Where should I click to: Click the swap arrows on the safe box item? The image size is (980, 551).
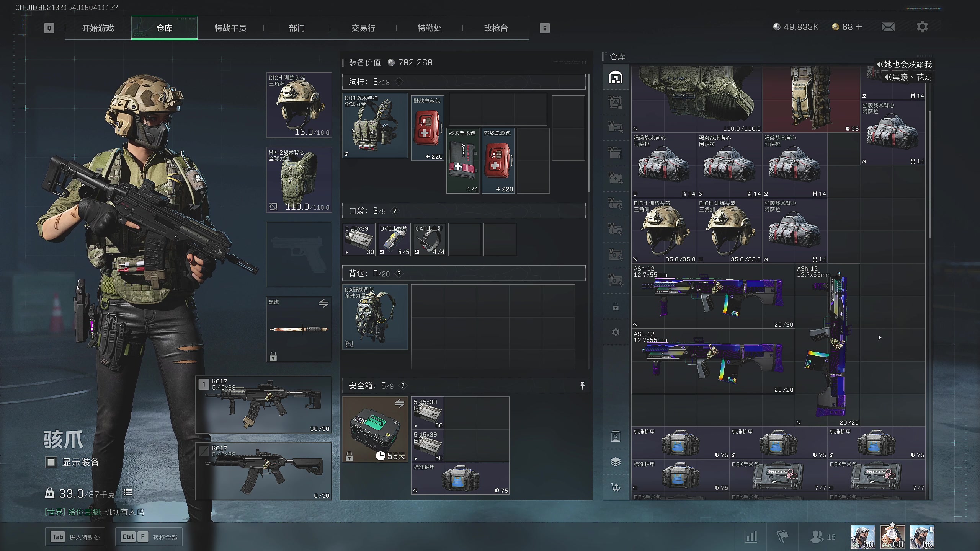coord(400,403)
